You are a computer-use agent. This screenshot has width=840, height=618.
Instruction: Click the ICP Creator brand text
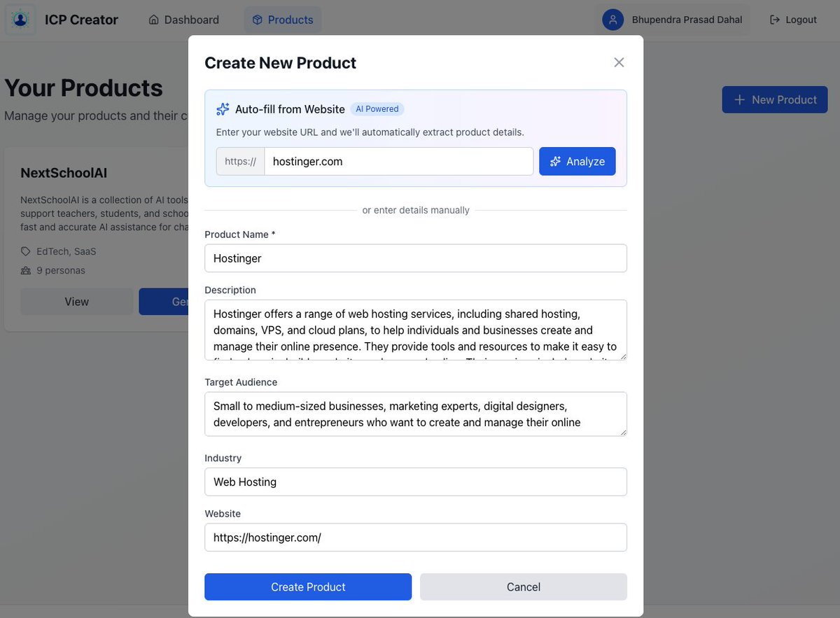(x=81, y=20)
